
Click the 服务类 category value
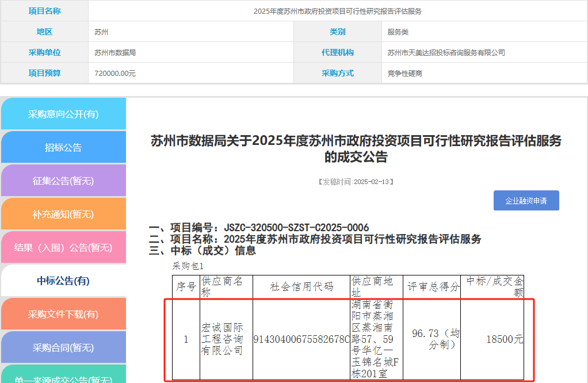[398, 32]
